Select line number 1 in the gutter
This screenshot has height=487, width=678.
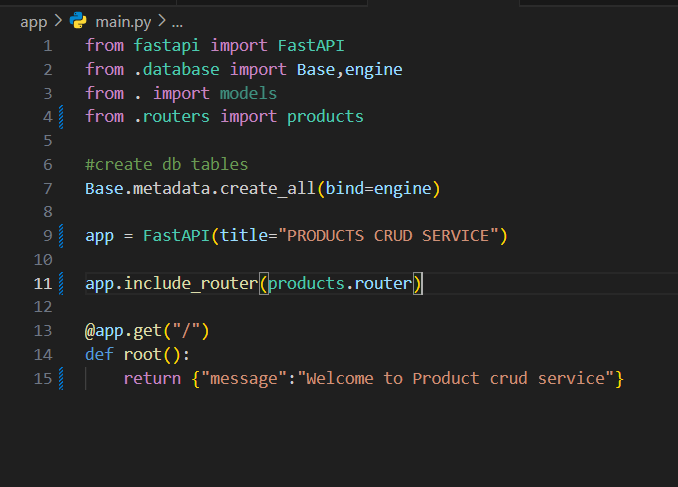coord(46,45)
